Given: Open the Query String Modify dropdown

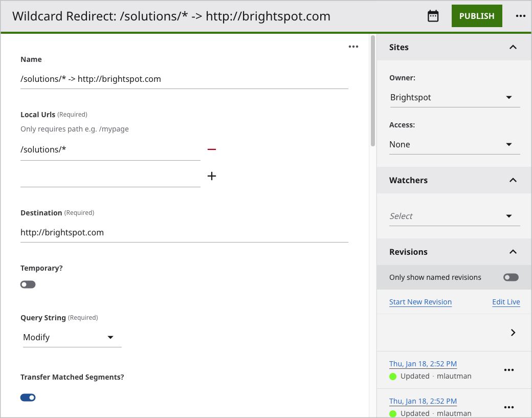Looking at the screenshot, I should [x=72, y=337].
